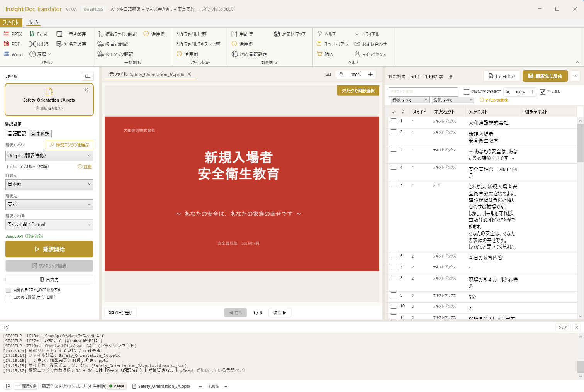Open 多エンジン翻訳 tool

[x=115, y=54]
